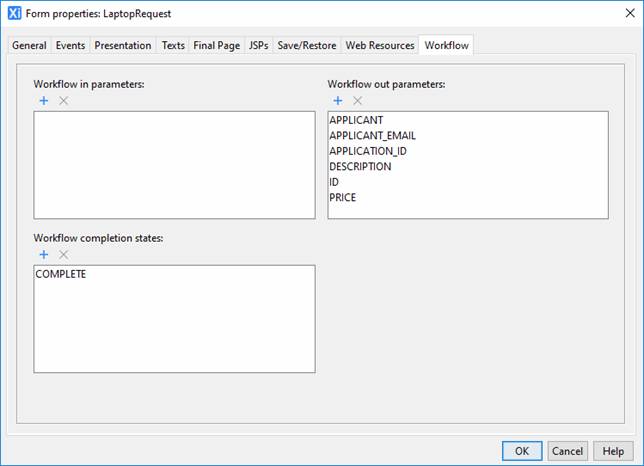Image resolution: width=644 pixels, height=466 pixels.
Task: Remove selected workflow out parameter
Action: 357,101
